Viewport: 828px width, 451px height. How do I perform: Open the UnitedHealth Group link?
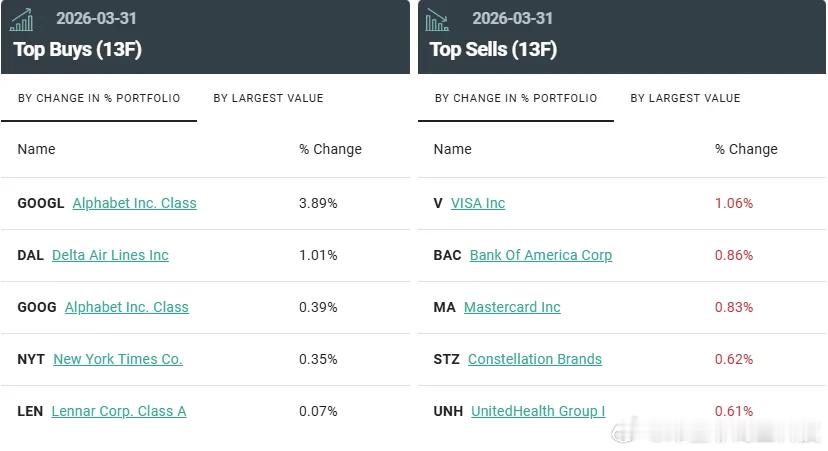coord(538,411)
